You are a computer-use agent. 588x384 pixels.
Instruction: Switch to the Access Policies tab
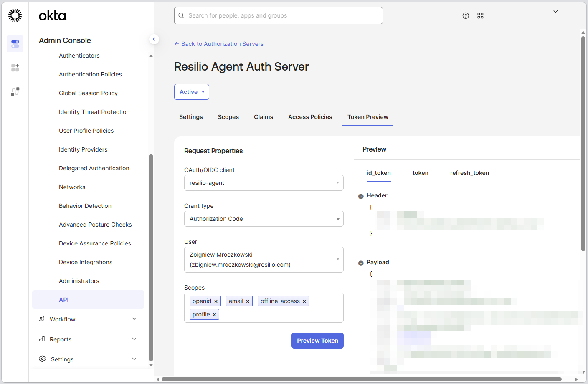point(310,117)
